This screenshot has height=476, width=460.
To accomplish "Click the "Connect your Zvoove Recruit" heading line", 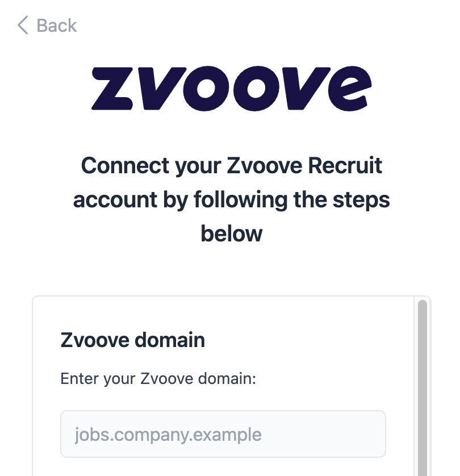I will (x=231, y=166).
